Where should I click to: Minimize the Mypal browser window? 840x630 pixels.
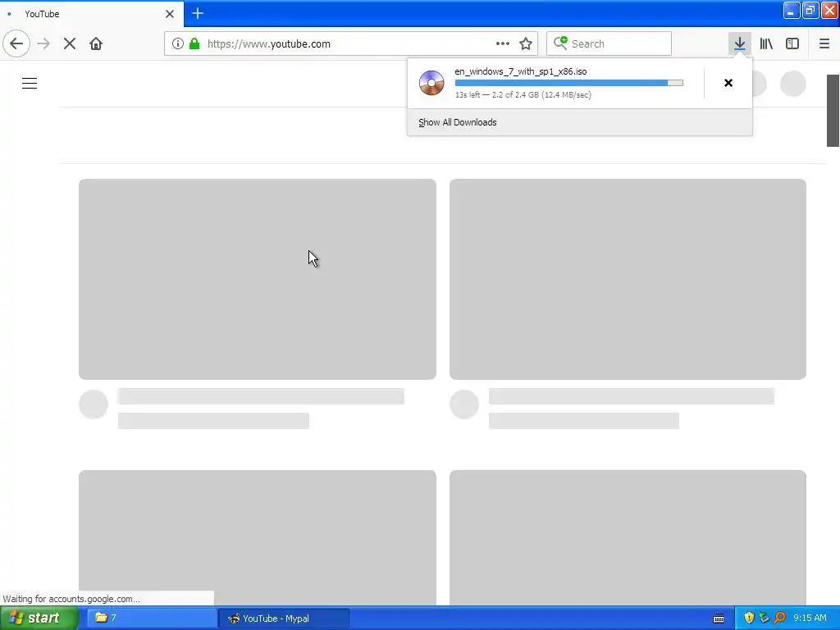[x=792, y=10]
